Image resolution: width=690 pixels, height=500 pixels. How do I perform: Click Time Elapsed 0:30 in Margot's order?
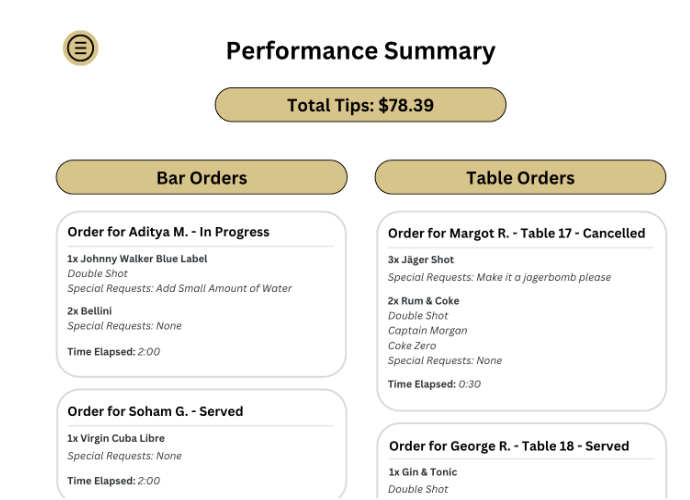(x=434, y=384)
